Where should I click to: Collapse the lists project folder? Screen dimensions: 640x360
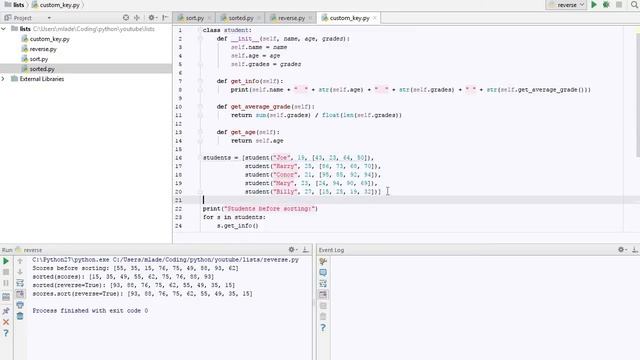pyautogui.click(x=4, y=29)
